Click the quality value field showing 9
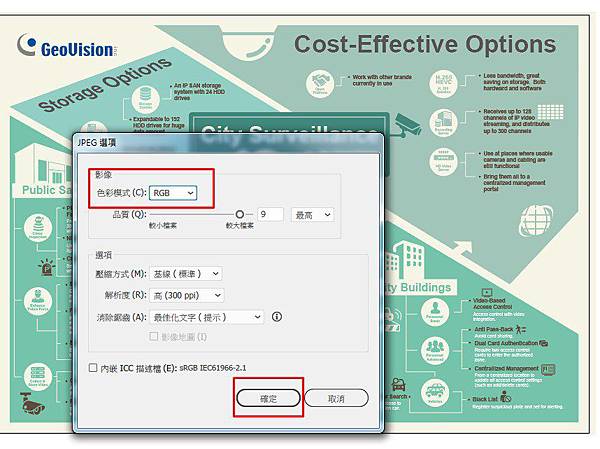Screen dimensions: 600x449 point(271,214)
